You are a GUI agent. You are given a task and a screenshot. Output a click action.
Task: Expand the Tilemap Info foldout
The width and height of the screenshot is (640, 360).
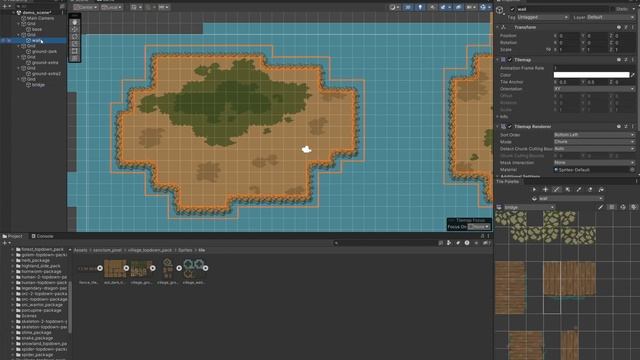coord(498,117)
